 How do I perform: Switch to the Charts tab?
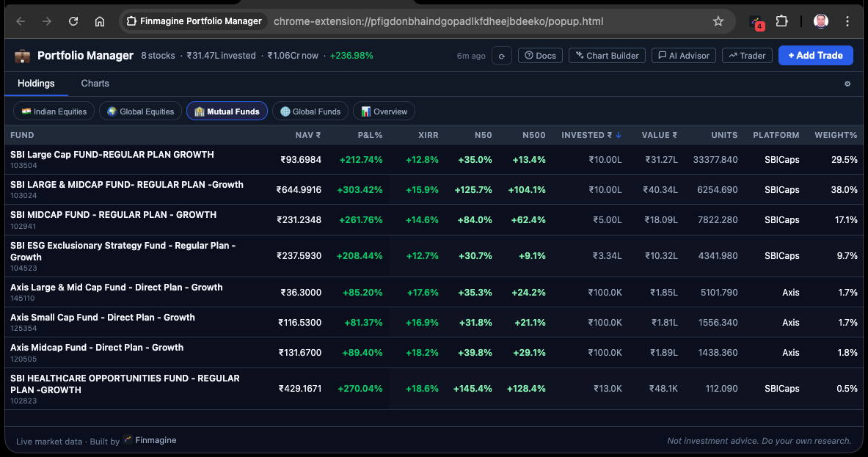(95, 83)
